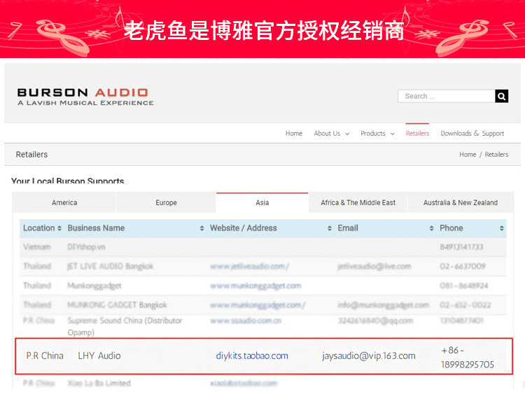Open www.munkonggadget.com link in Munkonggadget row
The width and height of the screenshot is (525, 420).
(255, 286)
